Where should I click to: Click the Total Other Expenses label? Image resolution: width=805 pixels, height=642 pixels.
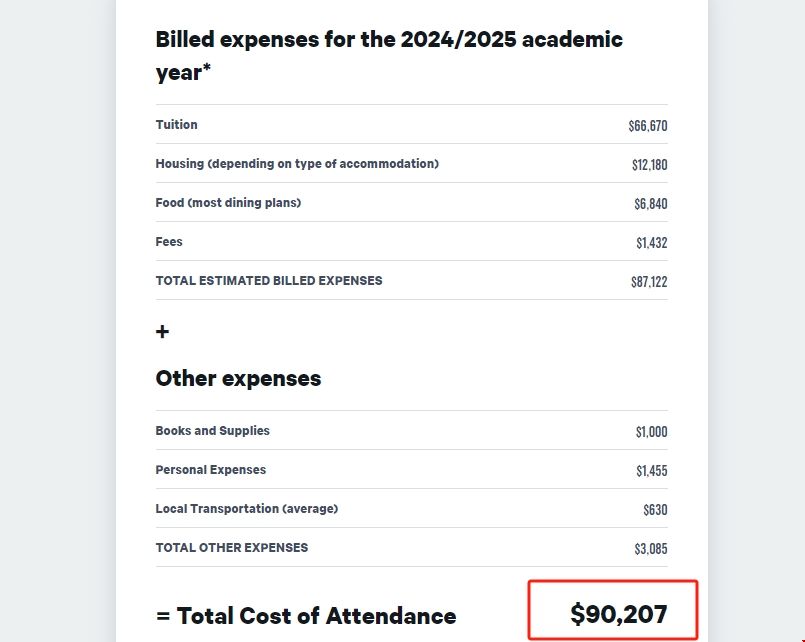pyautogui.click(x=232, y=548)
